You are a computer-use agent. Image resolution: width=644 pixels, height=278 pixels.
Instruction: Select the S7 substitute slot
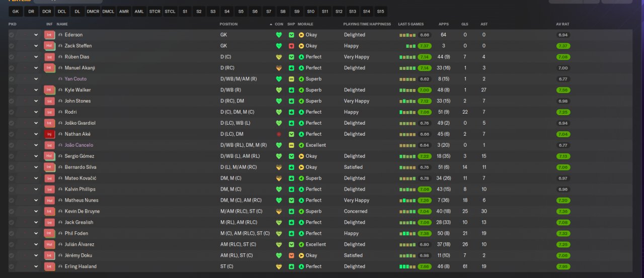[x=269, y=11]
